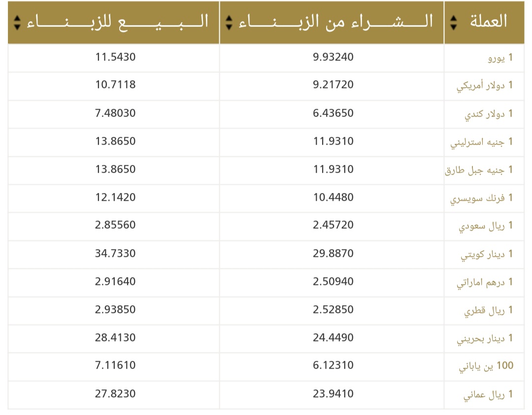Select the euro selling rate 11.5430
532x415 pixels.
coord(115,57)
